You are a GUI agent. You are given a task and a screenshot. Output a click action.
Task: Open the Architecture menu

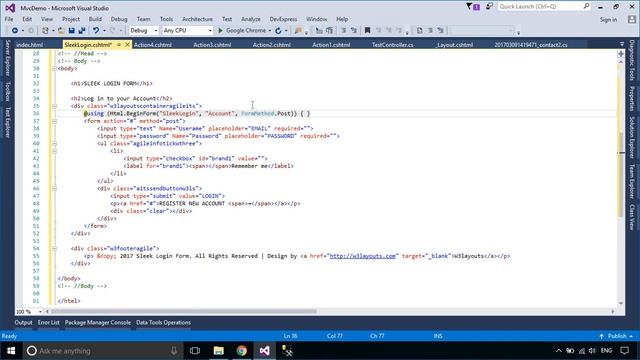tap(197, 19)
